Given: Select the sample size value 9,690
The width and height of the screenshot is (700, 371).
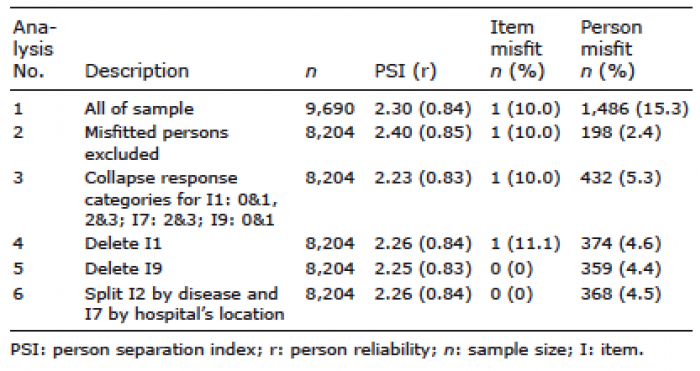Looking at the screenshot, I should 329,109.
